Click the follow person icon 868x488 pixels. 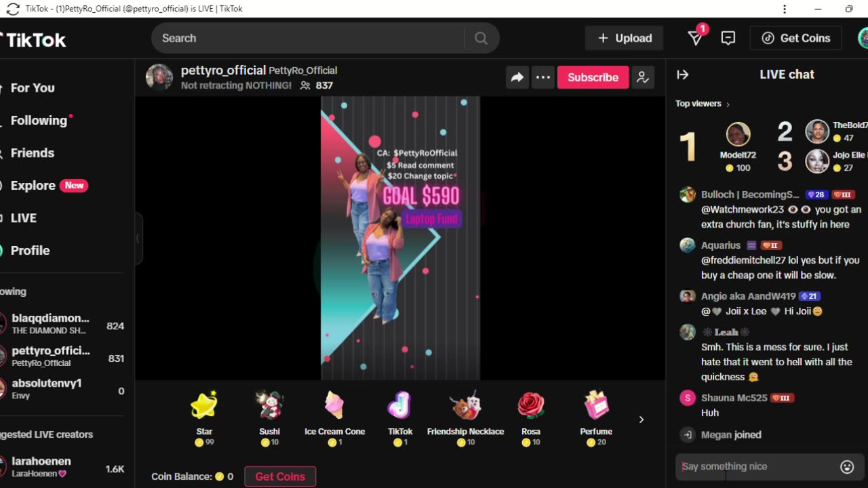[642, 77]
